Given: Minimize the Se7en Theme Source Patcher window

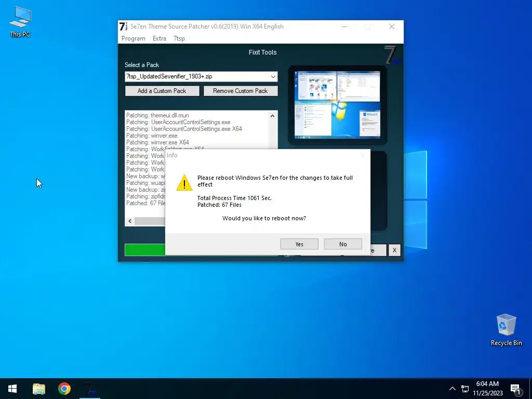Looking at the screenshot, I should pyautogui.click(x=345, y=26).
